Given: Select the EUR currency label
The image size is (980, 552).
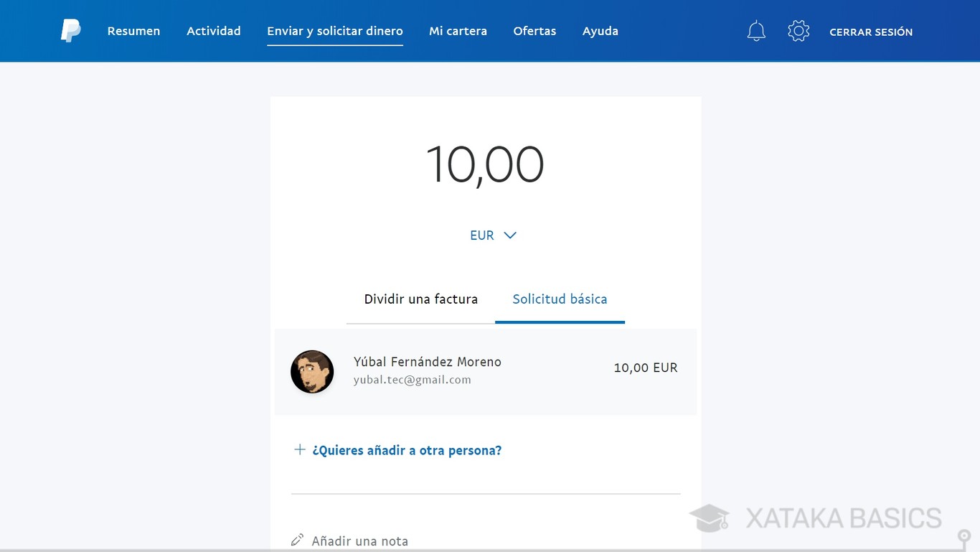Looking at the screenshot, I should (481, 235).
